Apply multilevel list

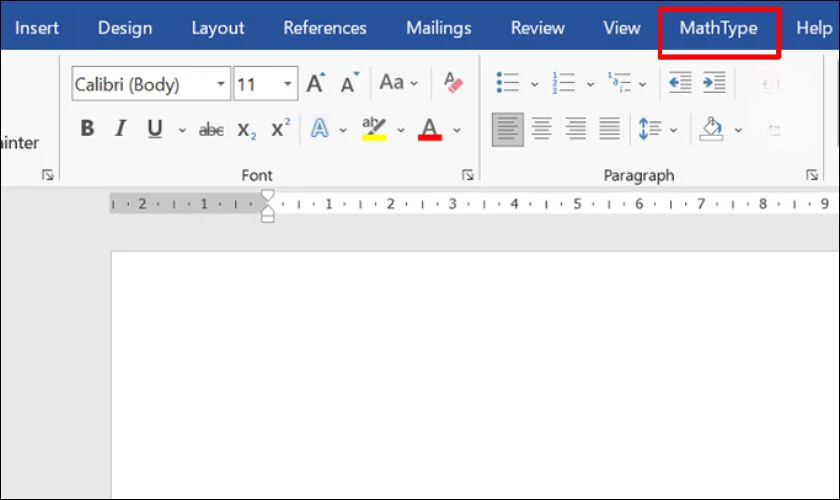click(x=619, y=83)
